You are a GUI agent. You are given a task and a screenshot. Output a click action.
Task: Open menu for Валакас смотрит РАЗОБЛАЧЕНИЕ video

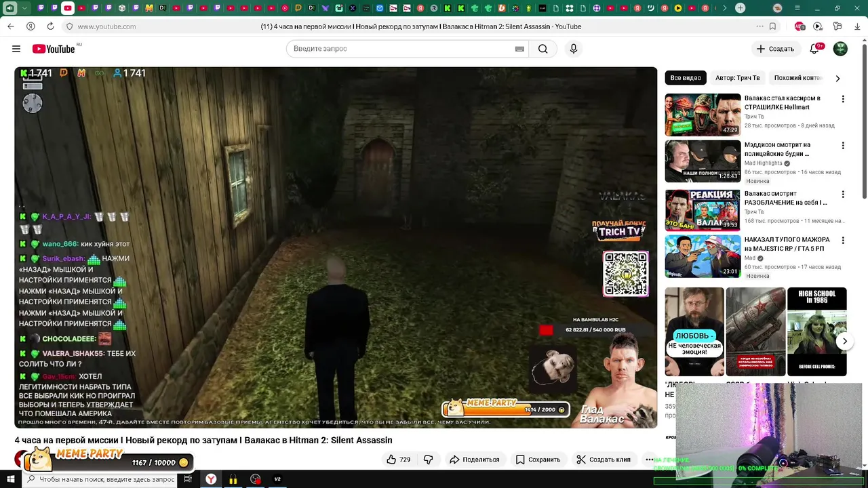click(x=843, y=195)
